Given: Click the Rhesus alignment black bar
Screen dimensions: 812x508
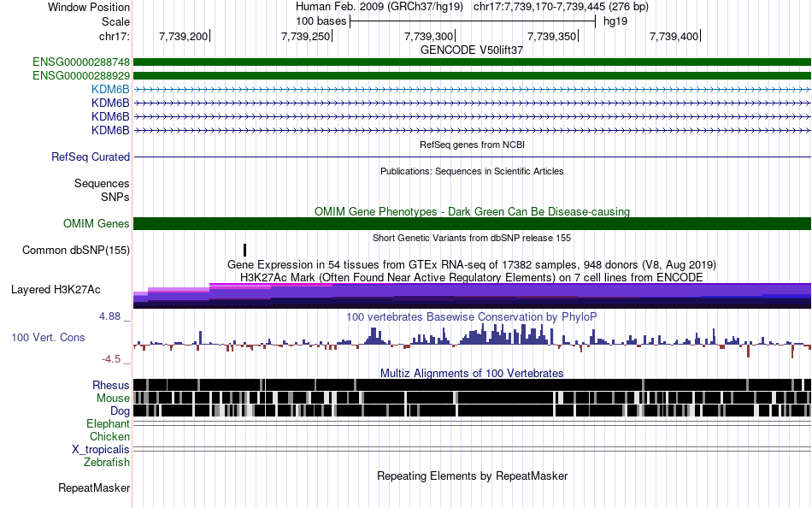Looking at the screenshot, I should coord(473,385).
